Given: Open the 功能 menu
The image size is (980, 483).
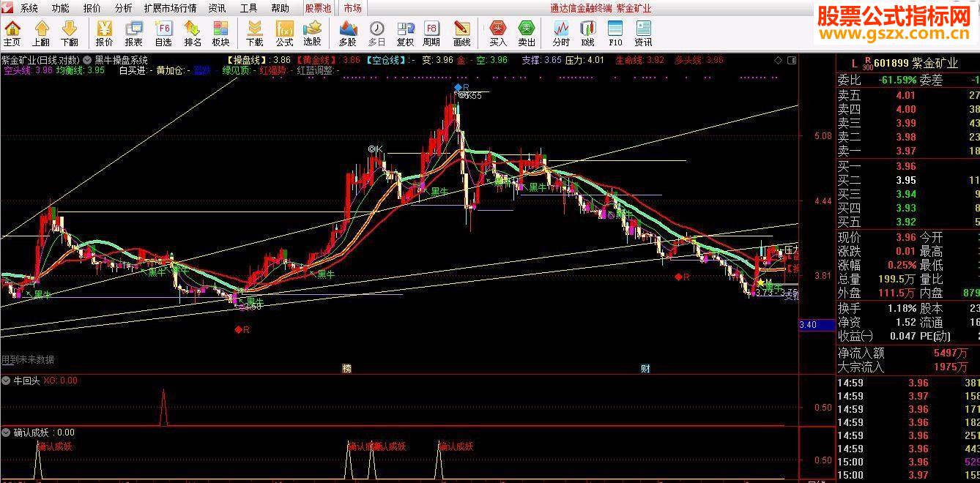Looking at the screenshot, I should [x=61, y=8].
